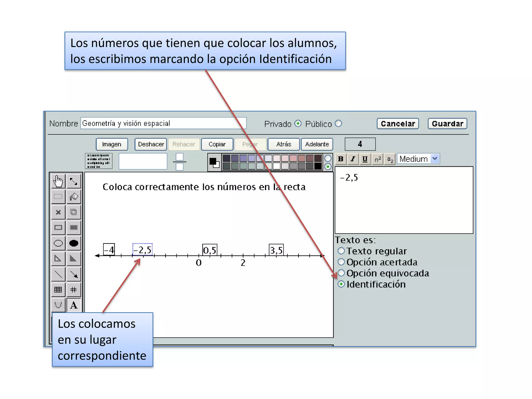Viewport: 532px width, 399px height.
Task: Click the Deshacer button
Action: click(151, 144)
